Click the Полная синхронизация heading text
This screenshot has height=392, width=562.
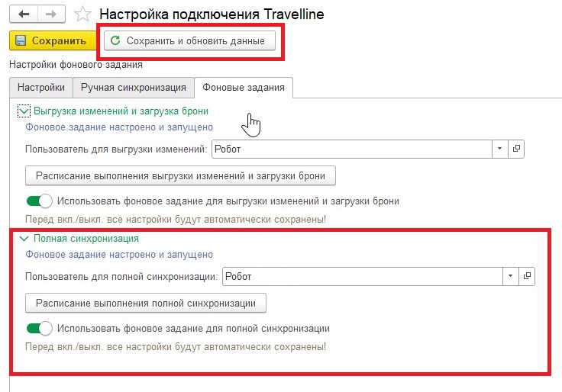point(86,239)
